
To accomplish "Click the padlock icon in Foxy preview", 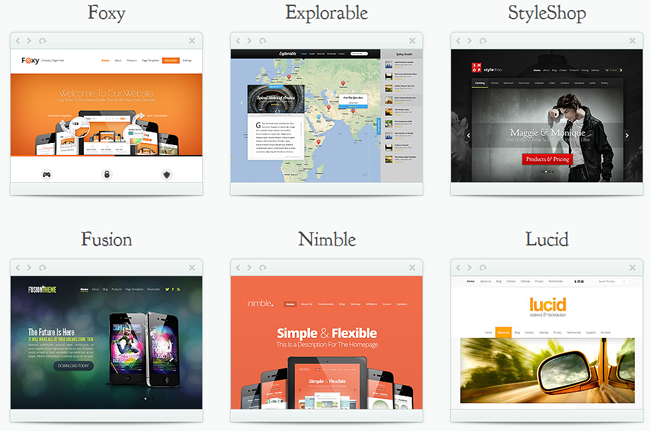I will (107, 174).
